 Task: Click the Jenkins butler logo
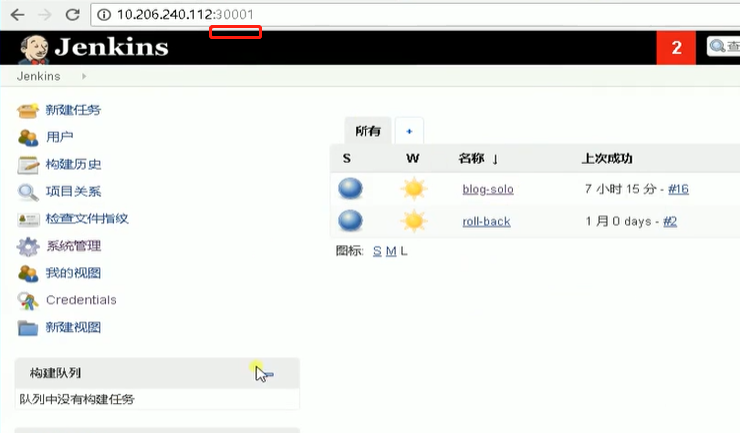34,49
